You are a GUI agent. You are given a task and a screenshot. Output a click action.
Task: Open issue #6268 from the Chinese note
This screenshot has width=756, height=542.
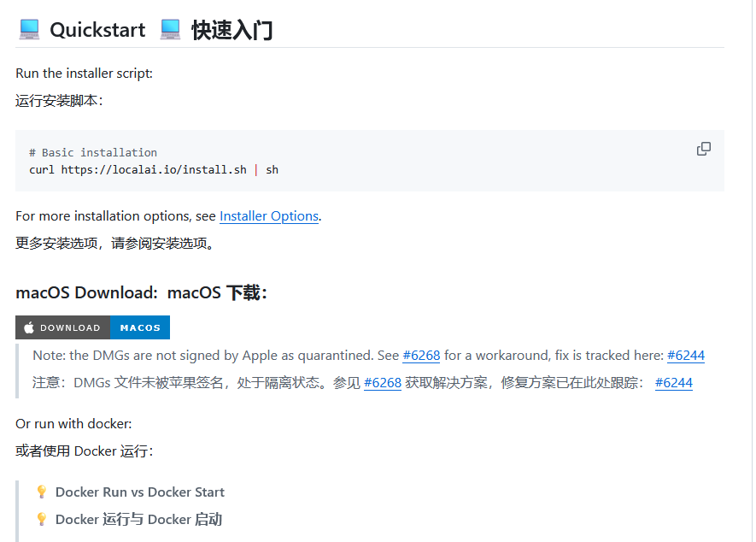coord(382,382)
